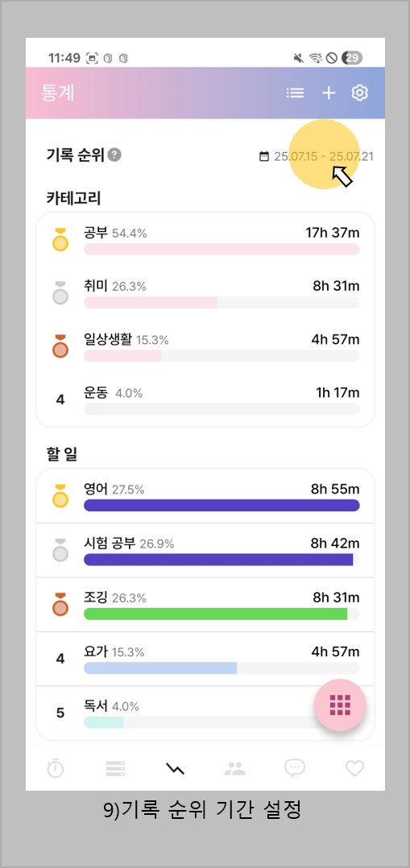
Task: Select date range 25.07.15 - 25.07.21
Action: (x=324, y=157)
